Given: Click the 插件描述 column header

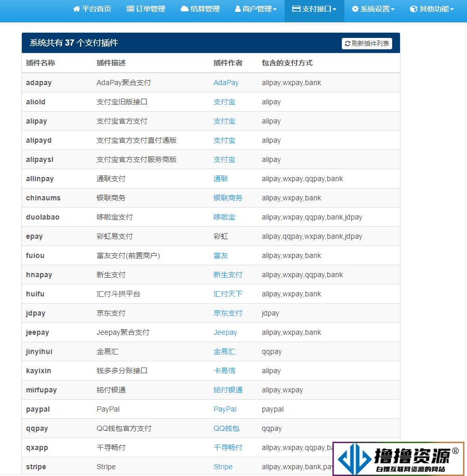Looking at the screenshot, I should point(111,63).
